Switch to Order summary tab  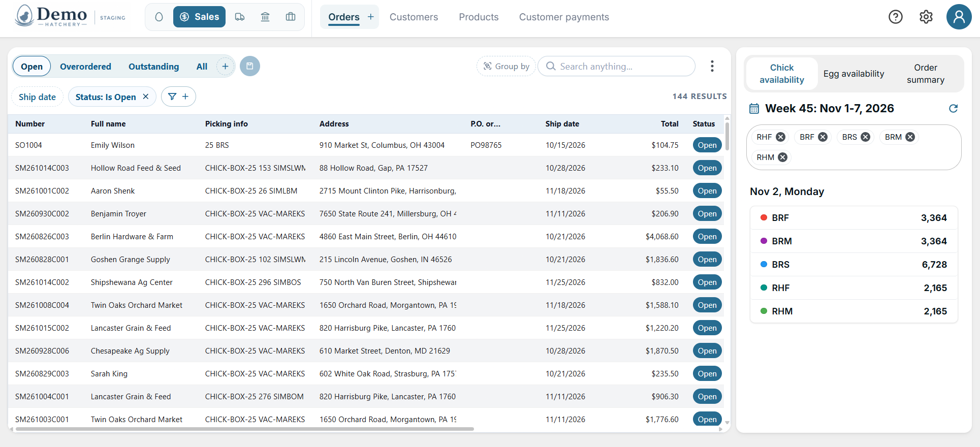(x=926, y=74)
